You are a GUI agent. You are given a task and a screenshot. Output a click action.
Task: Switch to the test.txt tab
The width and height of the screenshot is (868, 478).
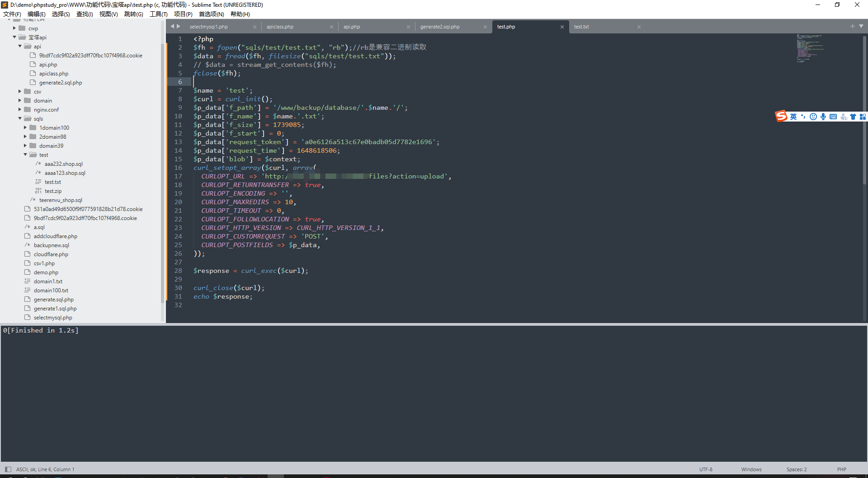click(x=581, y=27)
